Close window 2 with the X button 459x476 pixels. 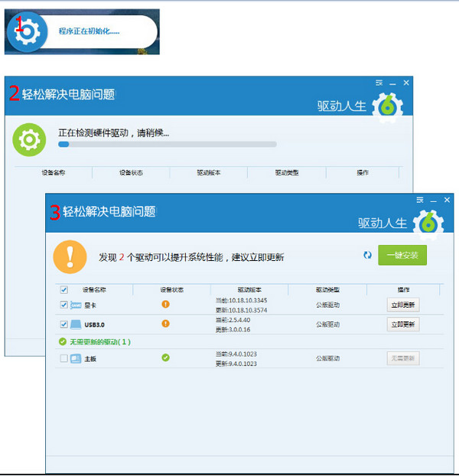coord(406,83)
